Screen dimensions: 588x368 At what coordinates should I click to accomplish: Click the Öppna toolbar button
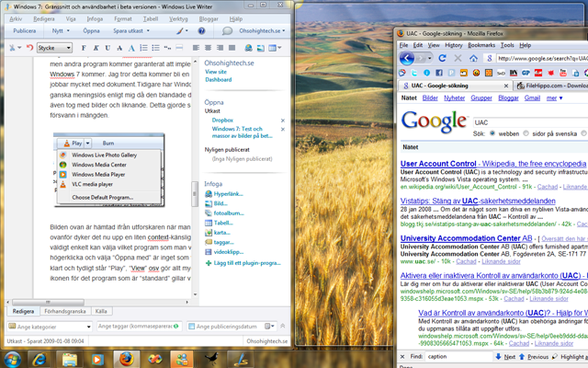click(92, 30)
